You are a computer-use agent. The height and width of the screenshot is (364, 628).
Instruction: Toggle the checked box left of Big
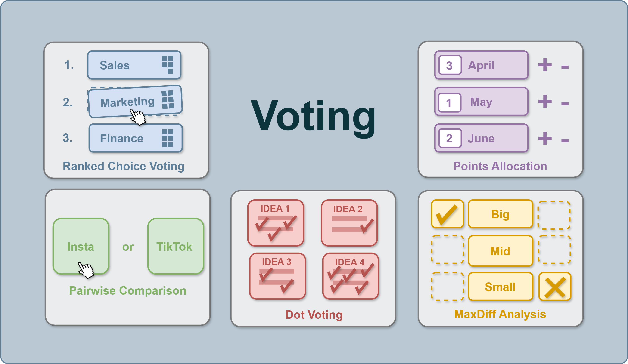point(447,214)
